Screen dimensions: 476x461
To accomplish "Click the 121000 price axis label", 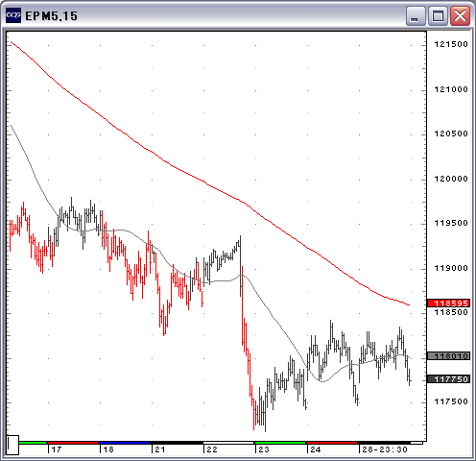I will [451, 89].
